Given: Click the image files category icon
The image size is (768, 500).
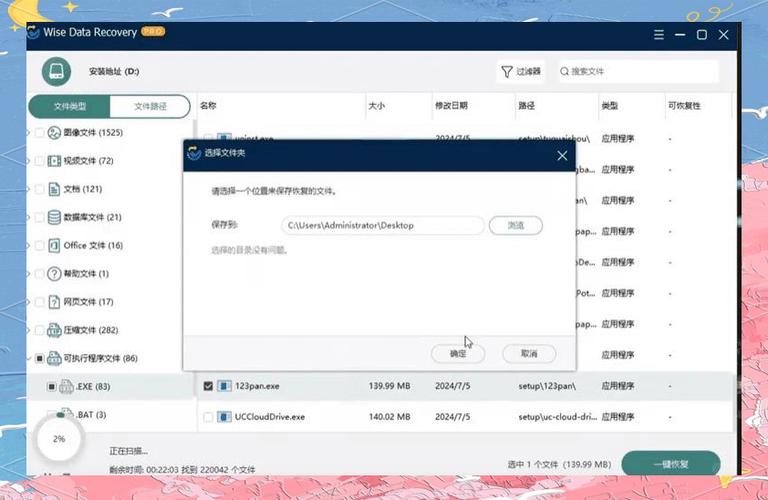Looking at the screenshot, I should [x=54, y=133].
